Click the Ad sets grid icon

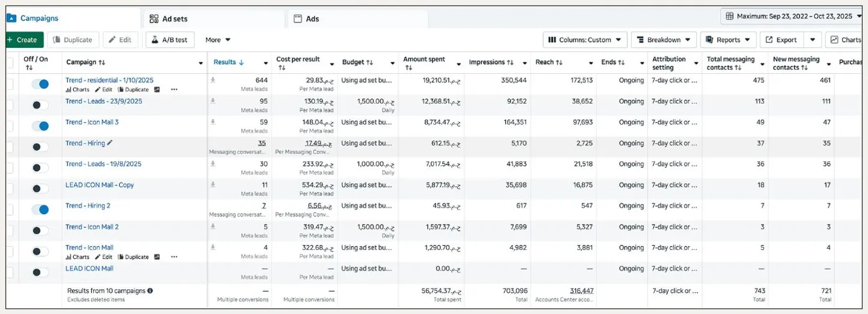[x=154, y=19]
